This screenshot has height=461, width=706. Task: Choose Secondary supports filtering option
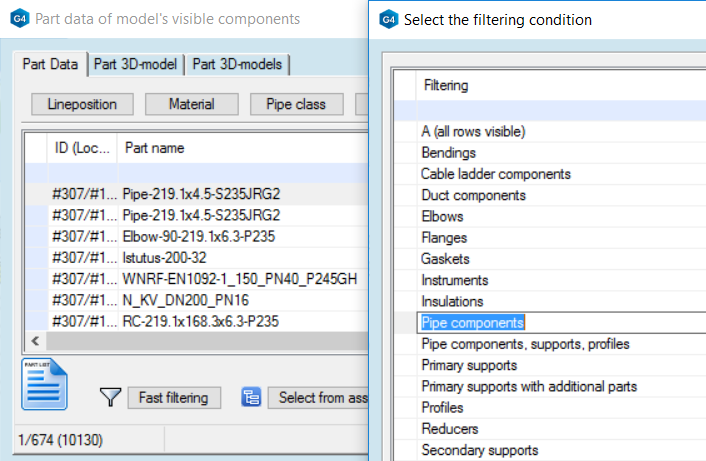click(480, 450)
